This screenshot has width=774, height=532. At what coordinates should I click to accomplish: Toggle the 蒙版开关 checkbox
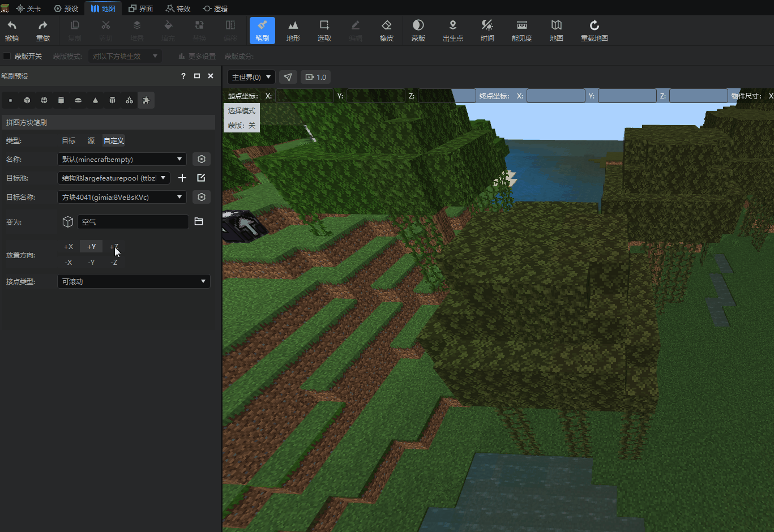(x=7, y=56)
